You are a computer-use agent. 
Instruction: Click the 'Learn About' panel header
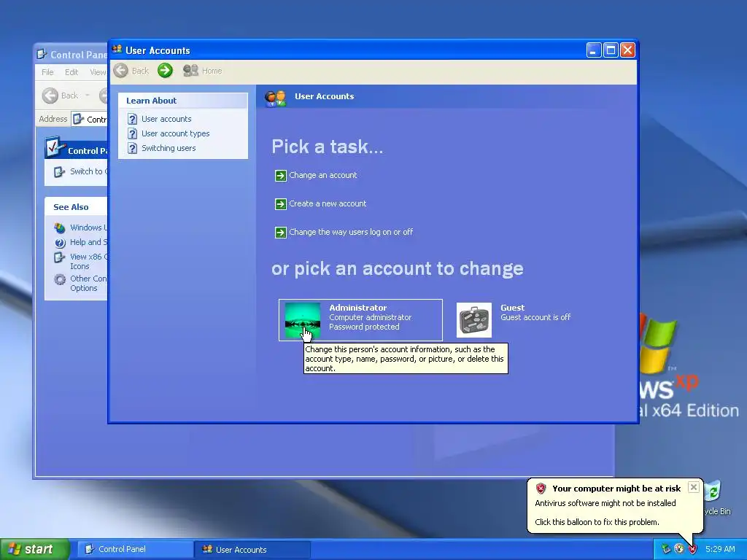coord(183,101)
